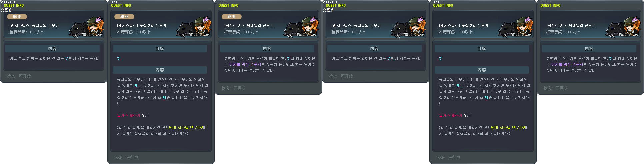This screenshot has height=164, width=644.
Task: Click 록가스 제조기 objective in panel without 职业 badge
Action: click(x=450, y=116)
